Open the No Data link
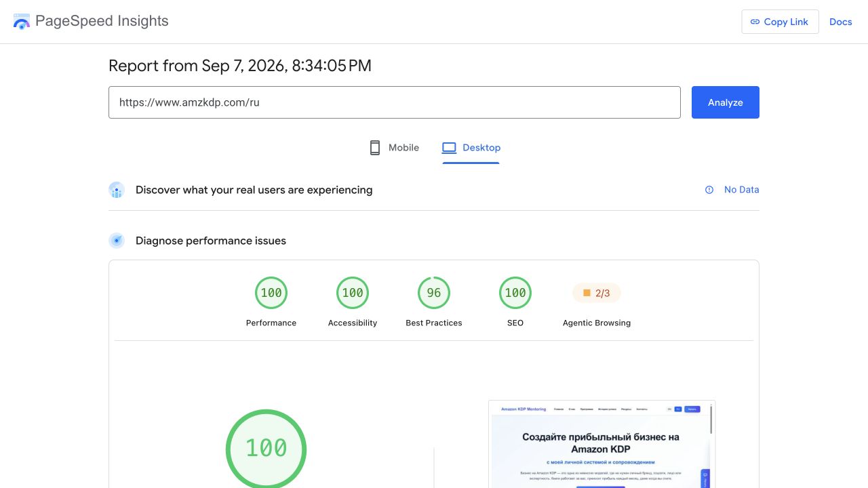The height and width of the screenshot is (488, 868). 741,190
